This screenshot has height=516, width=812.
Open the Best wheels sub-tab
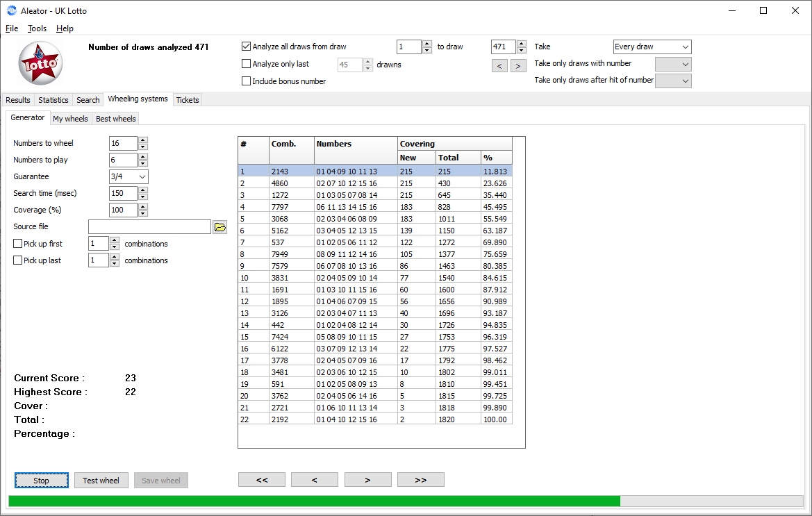coord(116,119)
